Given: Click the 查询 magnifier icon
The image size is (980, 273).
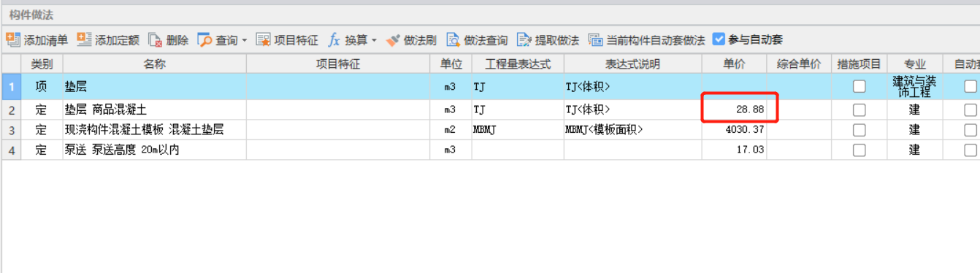Looking at the screenshot, I should click(x=204, y=40).
